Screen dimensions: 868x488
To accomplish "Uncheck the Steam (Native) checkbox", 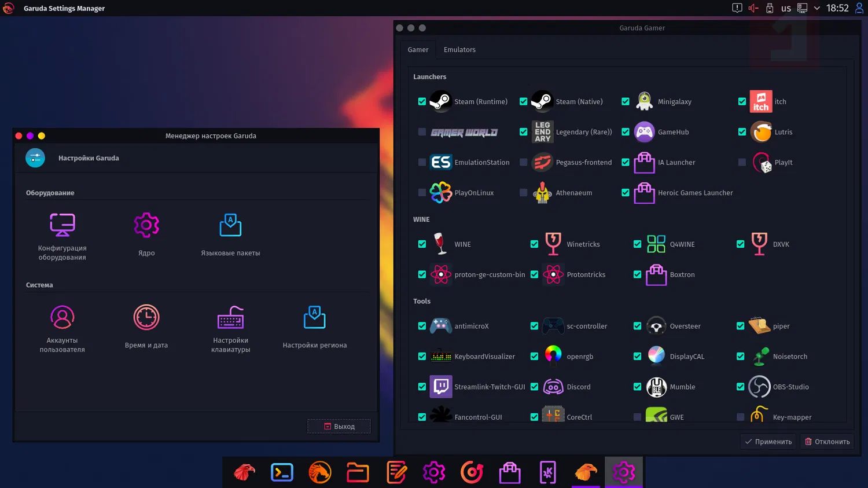I will 524,101.
